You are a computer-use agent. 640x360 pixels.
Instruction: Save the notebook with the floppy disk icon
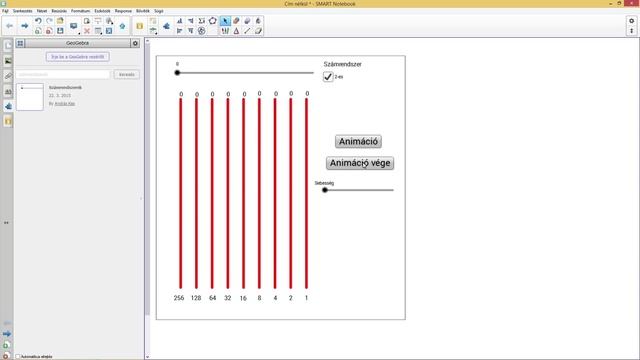click(60, 31)
